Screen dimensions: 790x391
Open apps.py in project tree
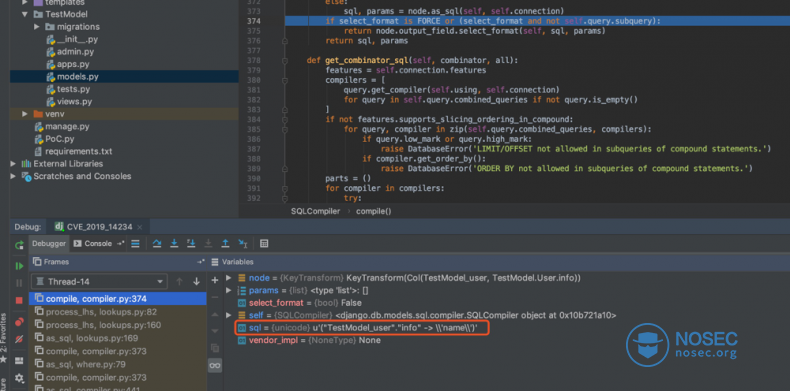click(x=68, y=64)
